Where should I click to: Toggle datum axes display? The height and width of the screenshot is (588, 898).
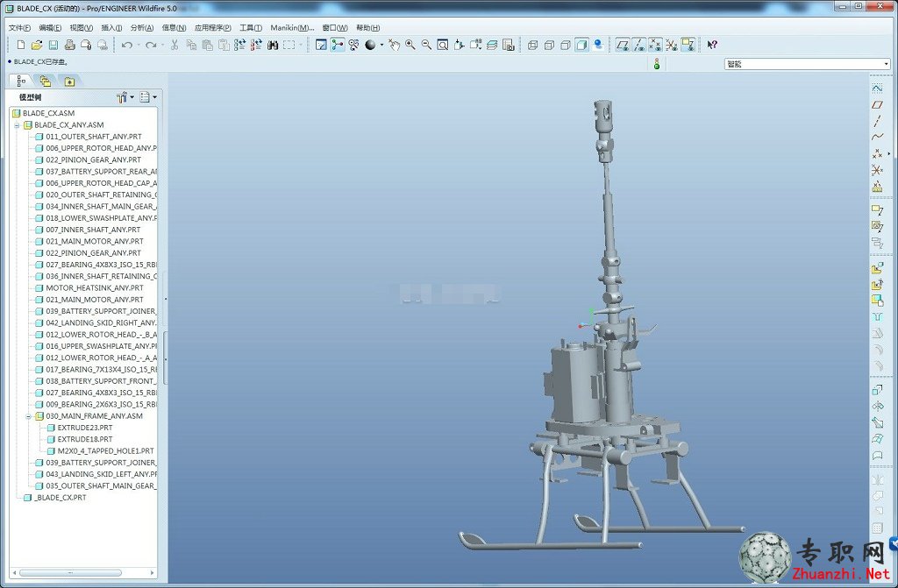tap(639, 45)
